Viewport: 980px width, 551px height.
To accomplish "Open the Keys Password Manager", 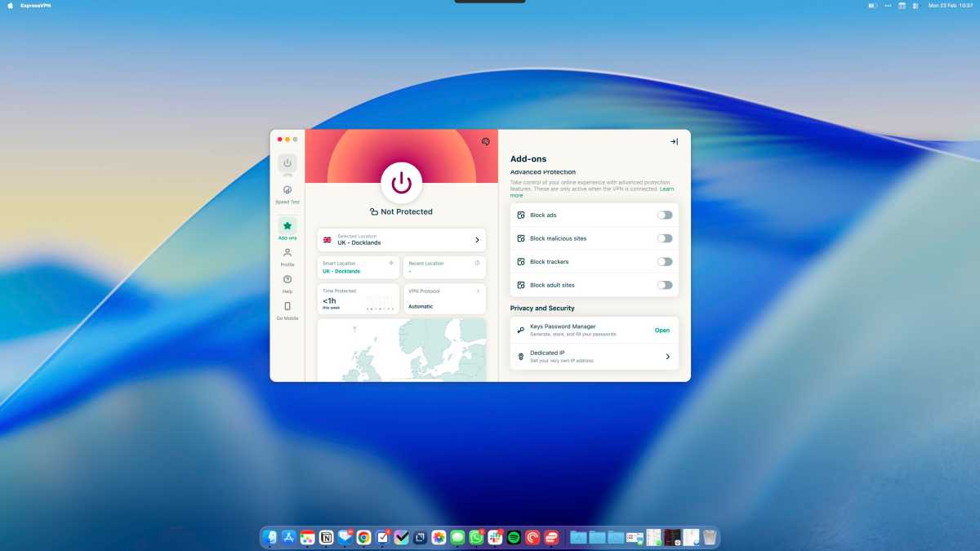I will 661,331.
